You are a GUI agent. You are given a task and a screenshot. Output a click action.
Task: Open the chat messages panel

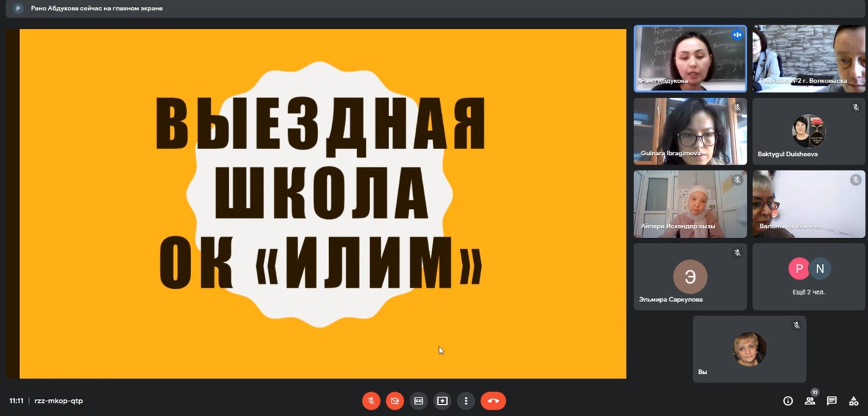[832, 401]
